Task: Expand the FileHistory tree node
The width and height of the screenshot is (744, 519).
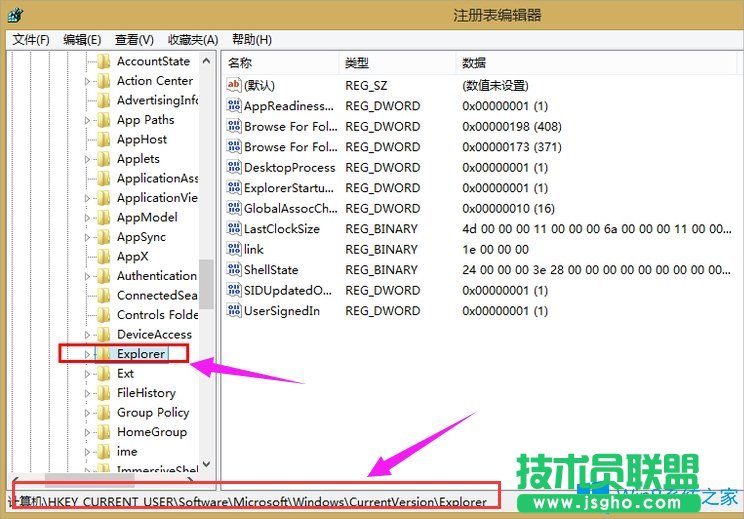Action: pos(87,394)
